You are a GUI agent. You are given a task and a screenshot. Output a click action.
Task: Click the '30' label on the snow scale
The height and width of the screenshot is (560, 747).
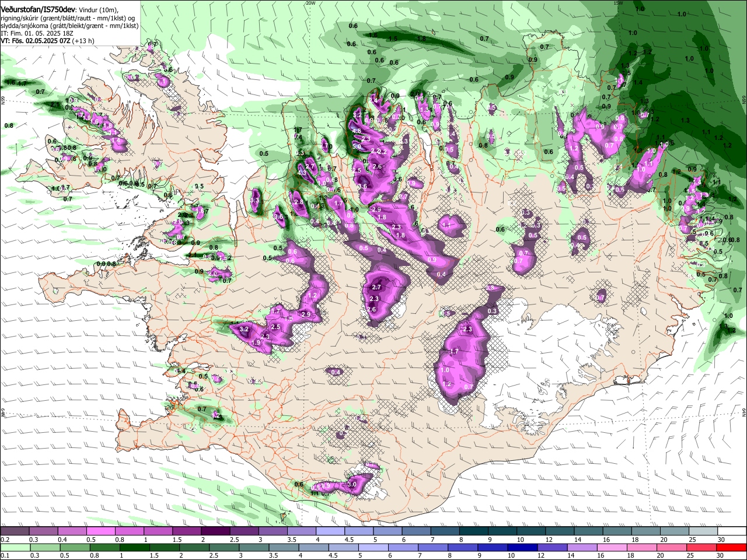(x=721, y=540)
